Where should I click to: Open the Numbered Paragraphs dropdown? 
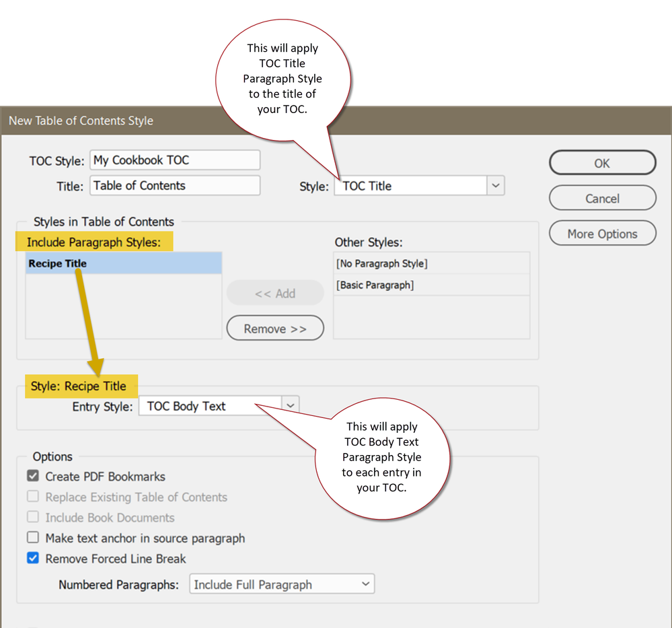coord(367,583)
